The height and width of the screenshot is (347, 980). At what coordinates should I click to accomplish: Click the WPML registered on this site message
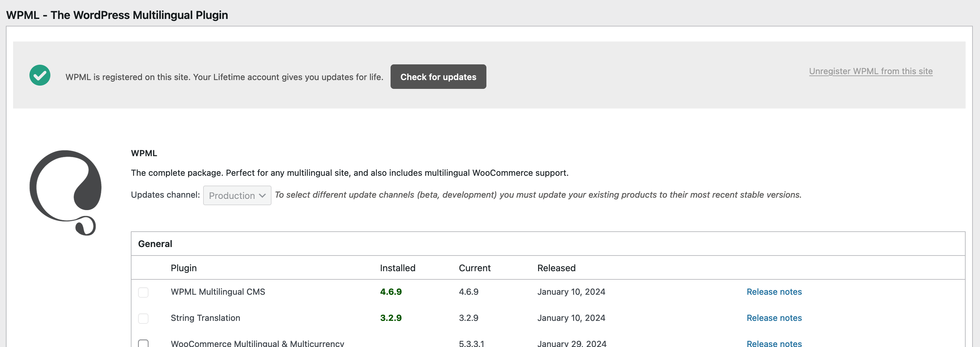(224, 77)
